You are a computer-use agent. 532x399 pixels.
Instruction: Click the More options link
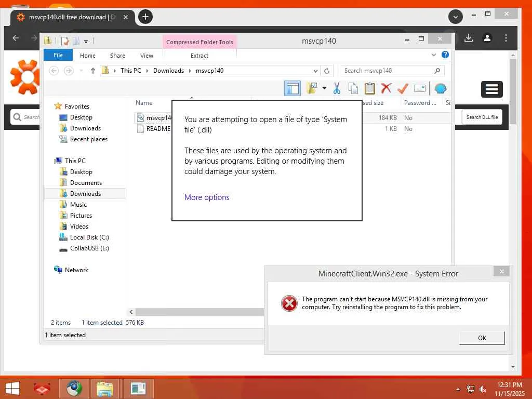click(207, 197)
